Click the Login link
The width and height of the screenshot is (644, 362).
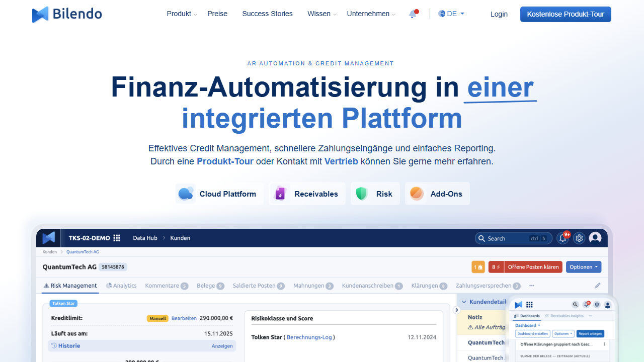[499, 14]
